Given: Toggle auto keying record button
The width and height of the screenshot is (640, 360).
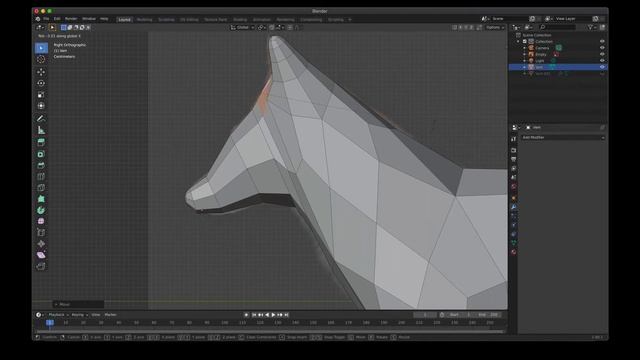Looking at the screenshot, I should click(x=246, y=315).
